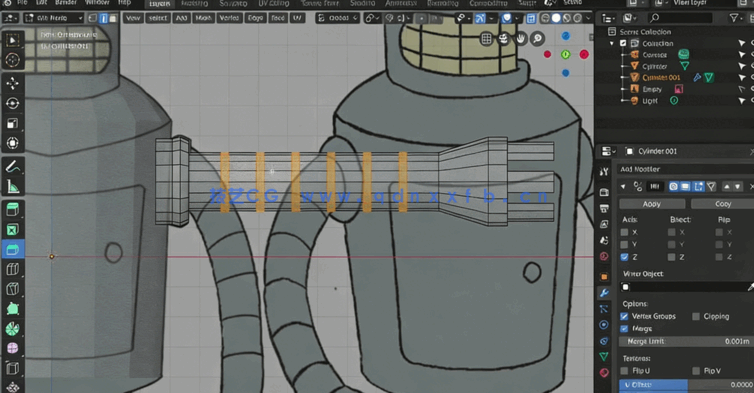Image resolution: width=754 pixels, height=393 pixels.
Task: Toggle orthographic/perspective grid view icon
Action: coord(486,38)
